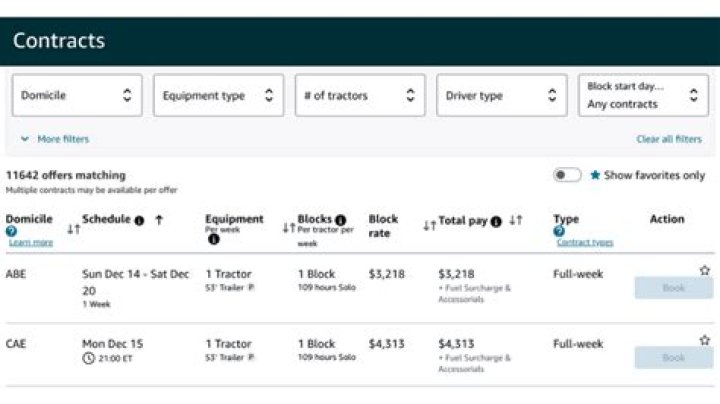Star the CAE contract as favorite

704,340
